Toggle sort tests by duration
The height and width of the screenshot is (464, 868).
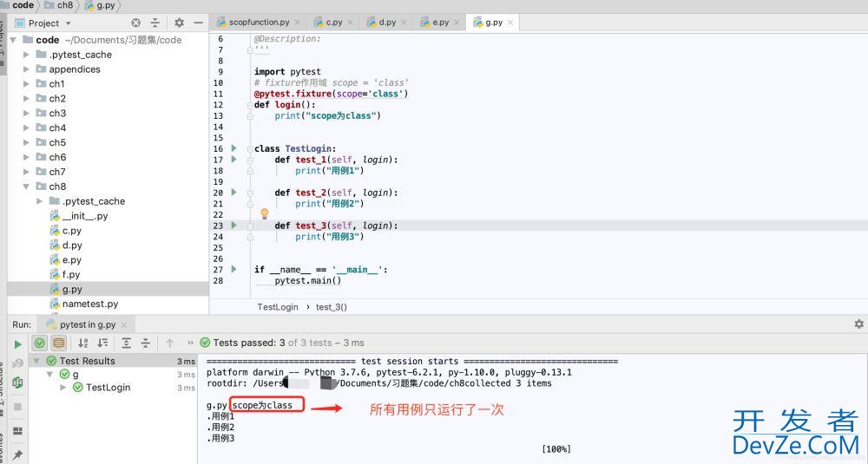tap(103, 343)
